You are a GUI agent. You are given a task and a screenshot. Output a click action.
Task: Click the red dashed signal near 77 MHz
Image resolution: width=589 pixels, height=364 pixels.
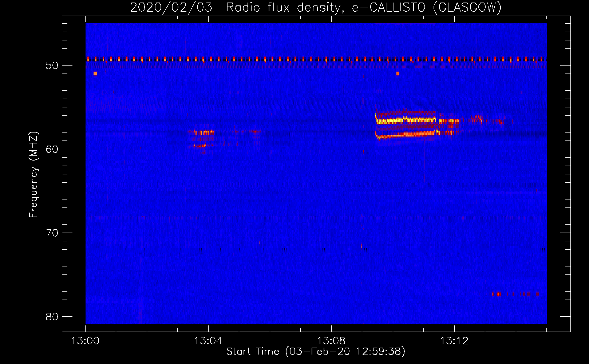tap(514, 294)
